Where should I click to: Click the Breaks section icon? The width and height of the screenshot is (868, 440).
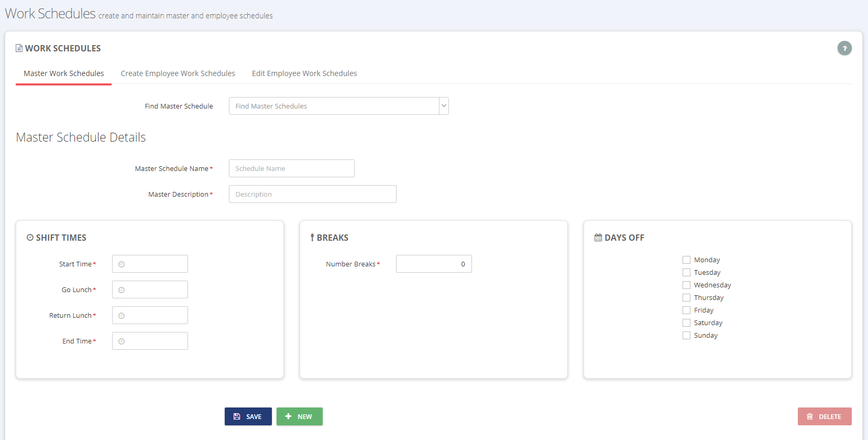(312, 238)
